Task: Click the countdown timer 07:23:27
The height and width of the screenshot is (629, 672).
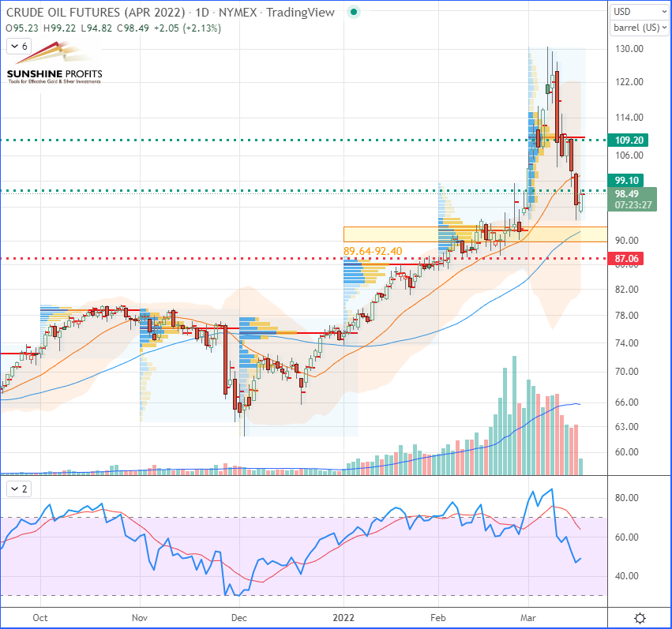Action: (x=633, y=205)
